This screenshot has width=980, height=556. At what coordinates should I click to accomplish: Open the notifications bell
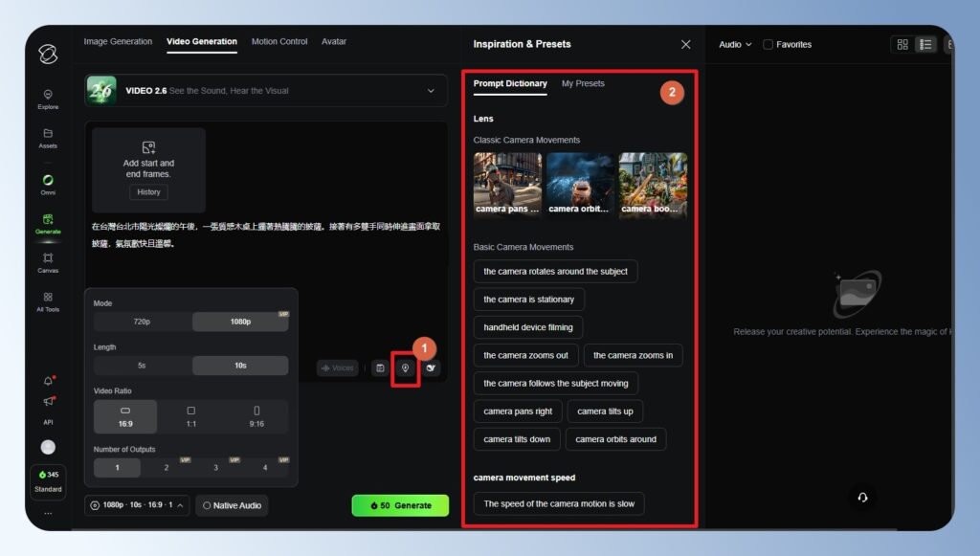[x=47, y=378]
